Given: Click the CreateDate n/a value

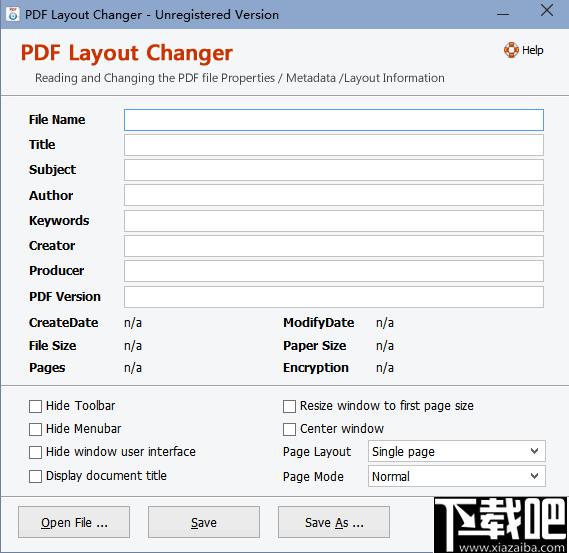Looking at the screenshot, I should 133,323.
